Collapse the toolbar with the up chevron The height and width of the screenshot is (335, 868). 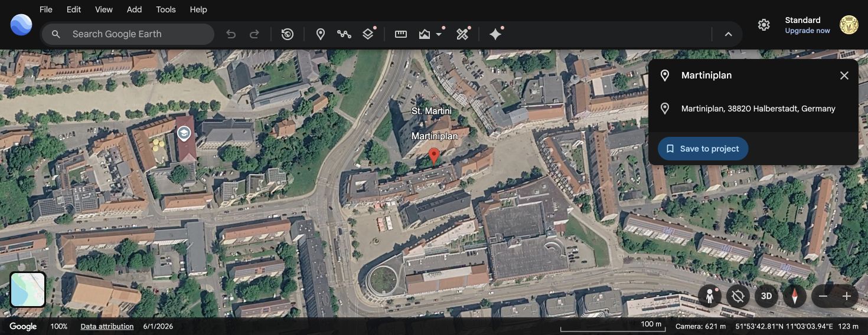pos(729,34)
